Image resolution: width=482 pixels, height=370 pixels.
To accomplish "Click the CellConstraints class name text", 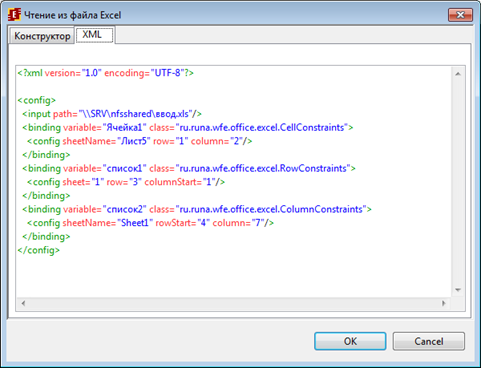I will [312, 128].
